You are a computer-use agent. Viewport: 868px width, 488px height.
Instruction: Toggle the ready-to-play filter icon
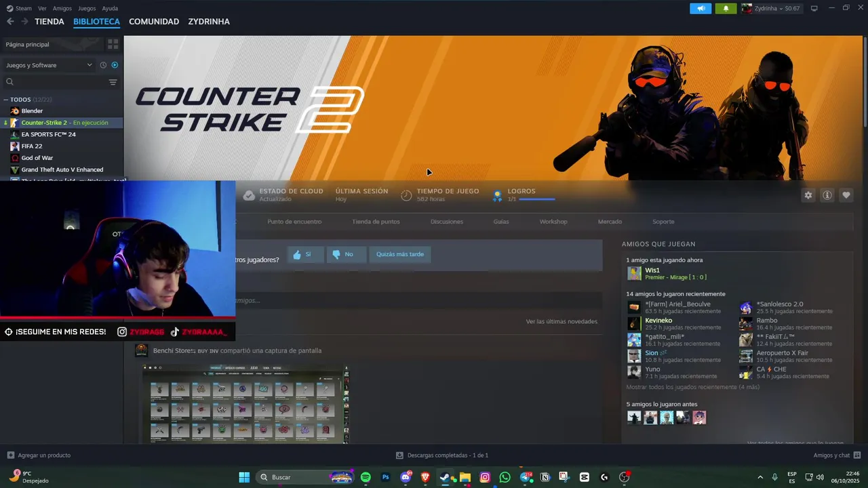pyautogui.click(x=115, y=65)
